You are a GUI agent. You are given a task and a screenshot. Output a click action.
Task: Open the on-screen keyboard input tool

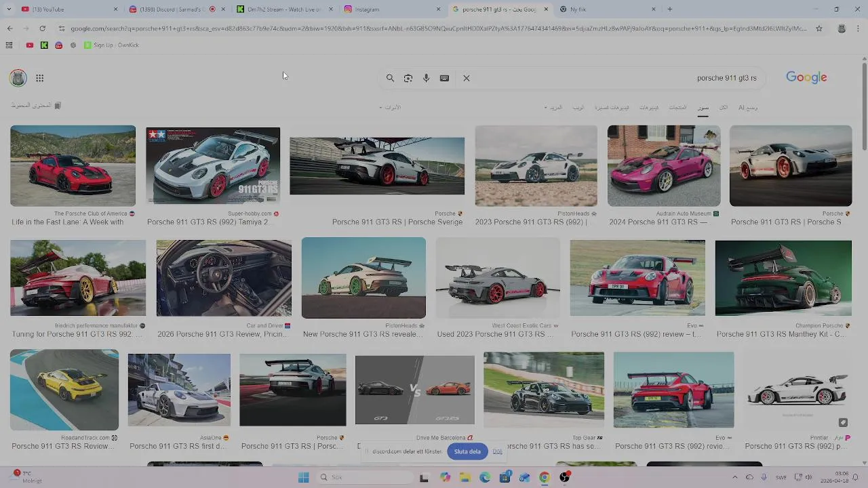(444, 78)
